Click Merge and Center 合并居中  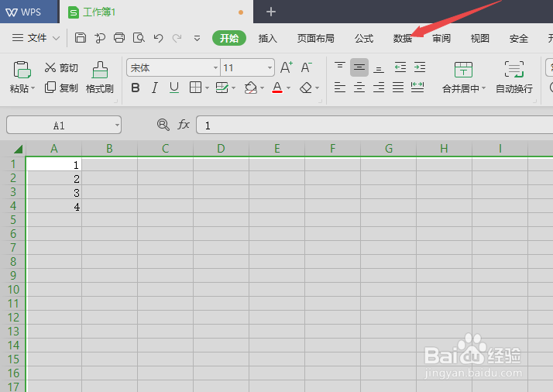463,77
